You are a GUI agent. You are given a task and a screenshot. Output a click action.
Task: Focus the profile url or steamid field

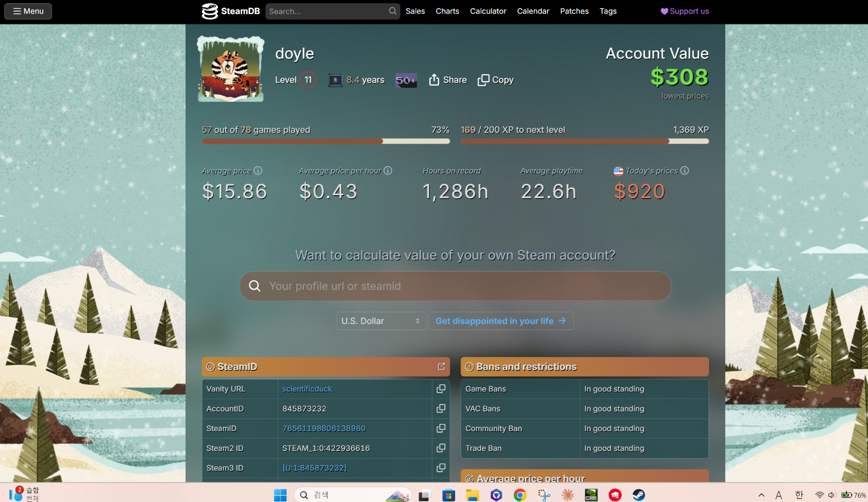[455, 286]
